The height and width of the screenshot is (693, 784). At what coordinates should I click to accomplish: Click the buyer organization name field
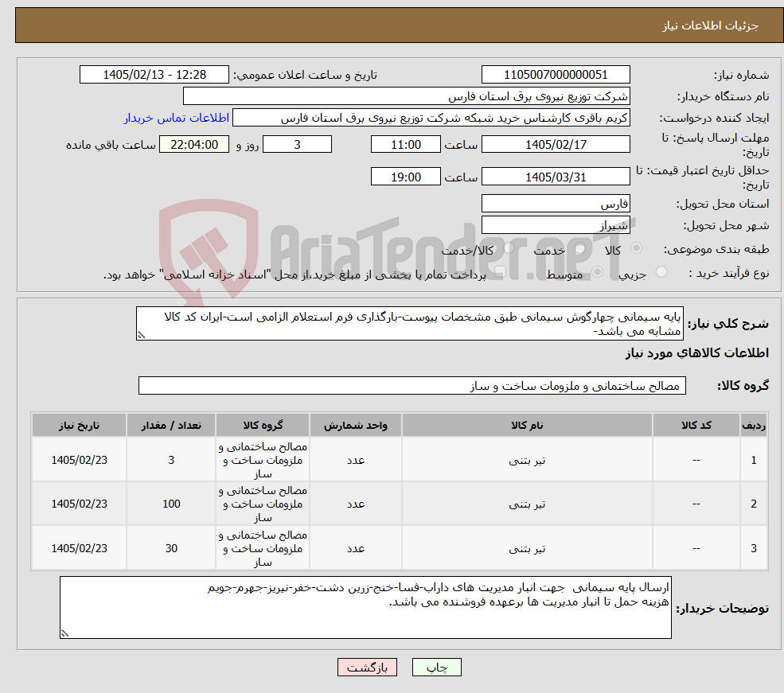(x=407, y=96)
